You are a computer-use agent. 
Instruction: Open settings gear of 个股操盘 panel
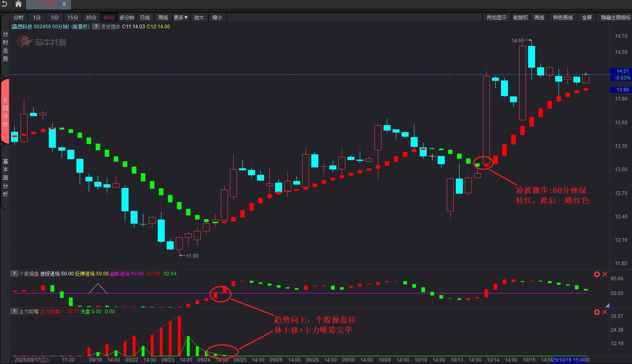coord(597,274)
